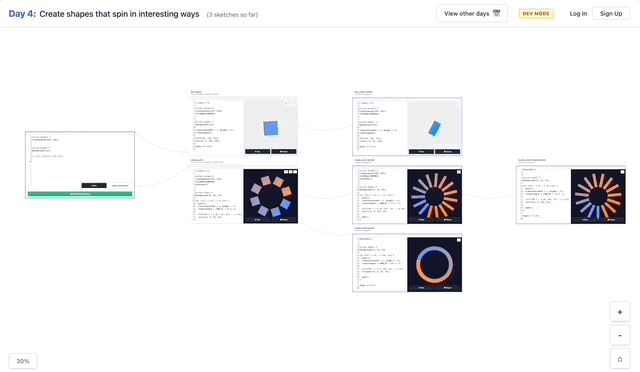This screenshot has width=640, height=372.
Task: Click corner icon on rightmost radial bars preview
Action: click(x=622, y=172)
